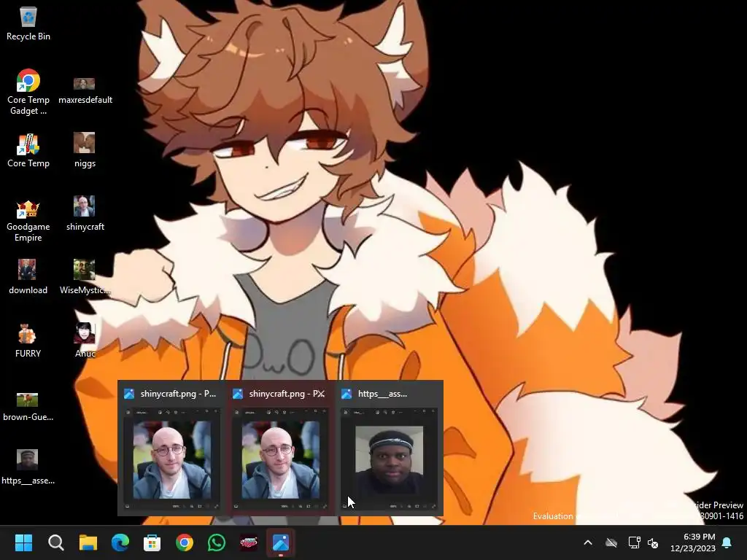Show hidden system tray icons
Image resolution: width=747 pixels, height=560 pixels.
pos(588,542)
